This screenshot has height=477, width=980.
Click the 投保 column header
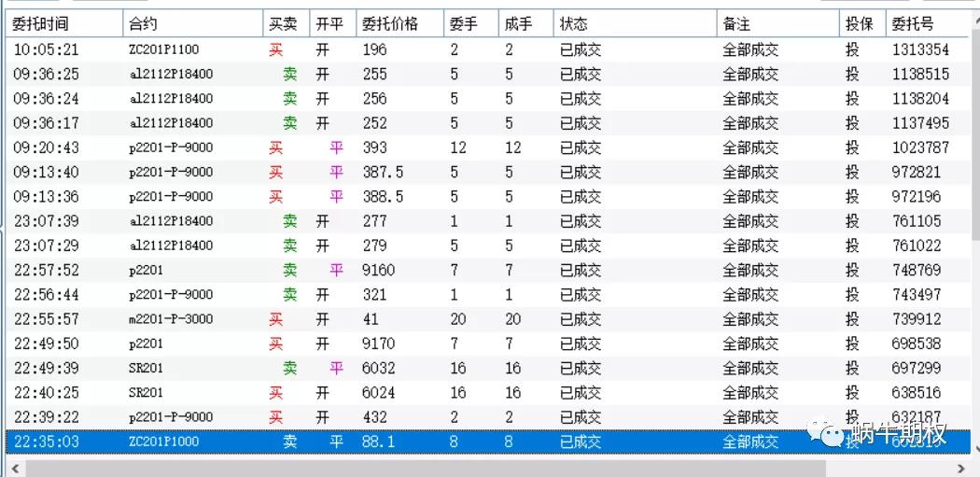tap(859, 23)
